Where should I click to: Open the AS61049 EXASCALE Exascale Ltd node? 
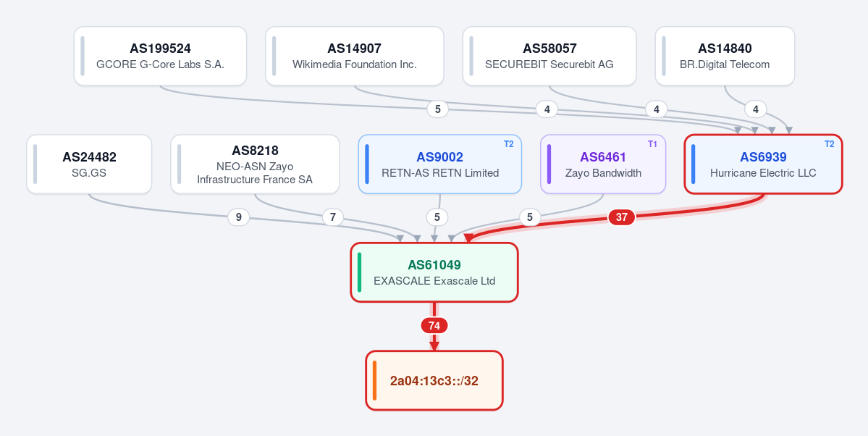tap(434, 272)
